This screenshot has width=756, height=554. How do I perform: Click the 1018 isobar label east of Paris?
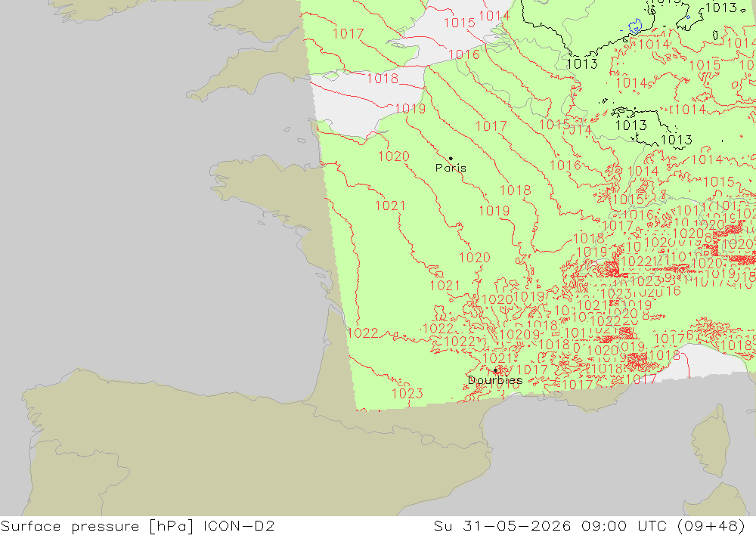point(515,190)
